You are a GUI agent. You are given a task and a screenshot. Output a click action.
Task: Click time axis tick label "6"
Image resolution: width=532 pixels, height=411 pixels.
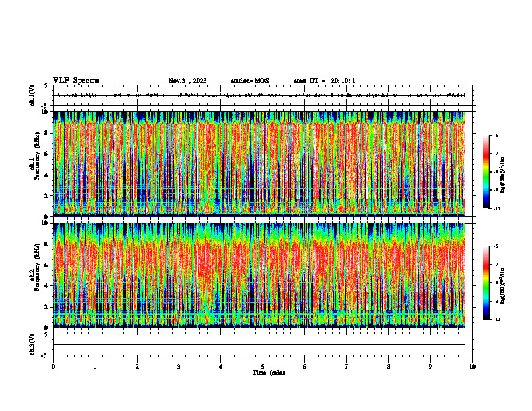(305, 367)
